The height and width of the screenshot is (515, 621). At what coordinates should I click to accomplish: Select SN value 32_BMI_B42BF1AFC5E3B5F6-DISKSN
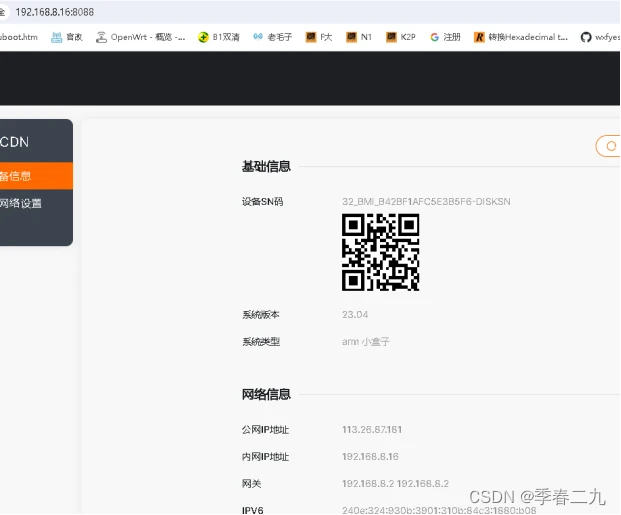tap(426, 202)
